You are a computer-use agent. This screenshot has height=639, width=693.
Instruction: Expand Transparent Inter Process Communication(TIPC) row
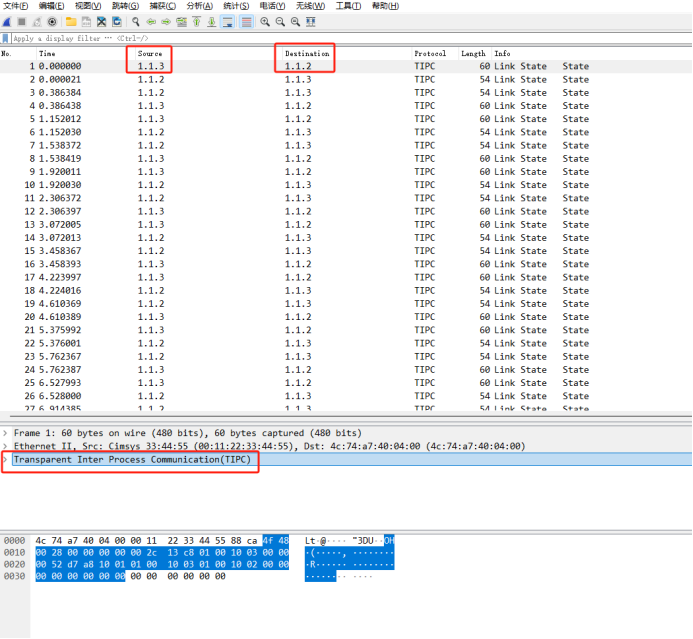(x=5, y=459)
